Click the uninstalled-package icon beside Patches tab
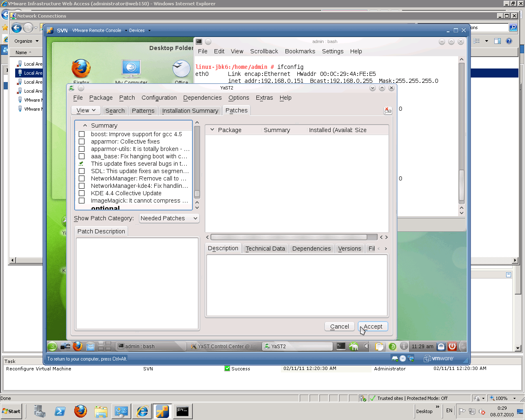This screenshot has height=420, width=525. [388, 110]
